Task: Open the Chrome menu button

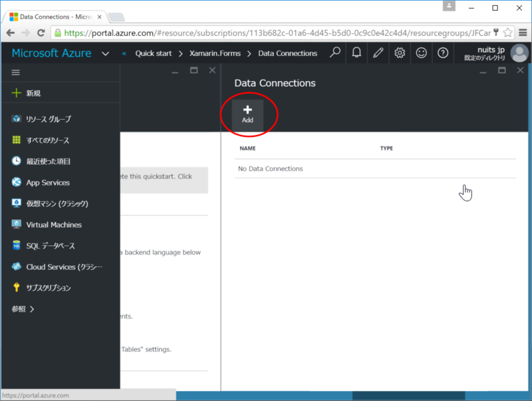Action: pos(523,33)
